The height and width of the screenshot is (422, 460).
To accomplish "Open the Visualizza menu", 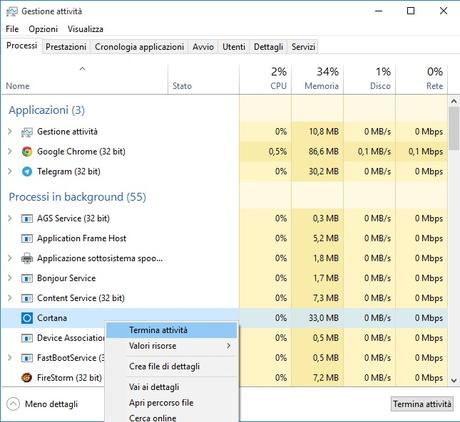I will [x=85, y=29].
